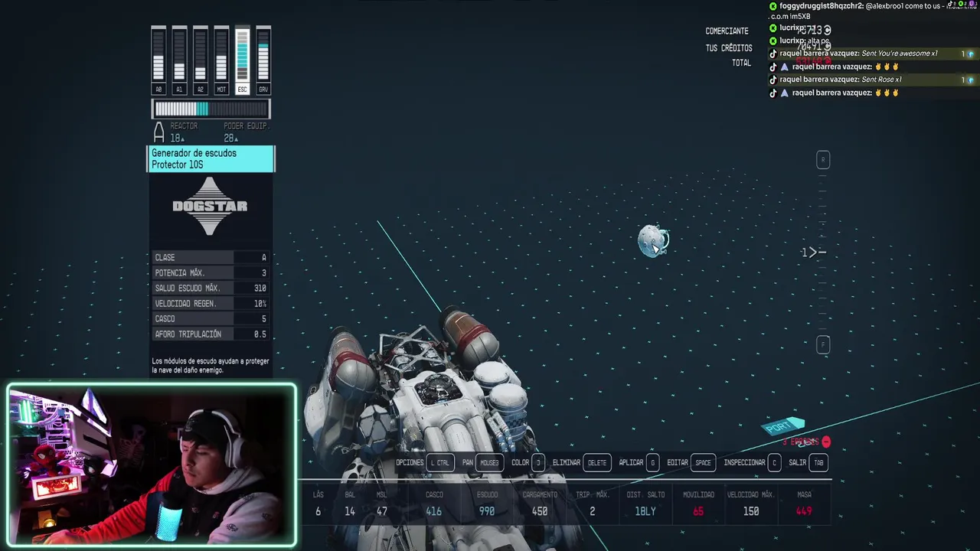This screenshot has height=551, width=980.
Task: Click the SALUD ESCUDO MÁX. 310 row
Action: tap(211, 289)
